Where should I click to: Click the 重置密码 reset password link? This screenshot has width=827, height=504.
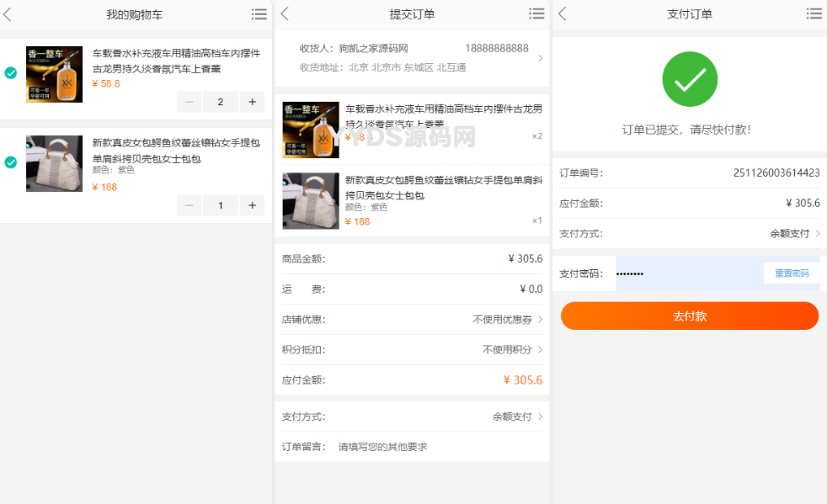click(791, 273)
